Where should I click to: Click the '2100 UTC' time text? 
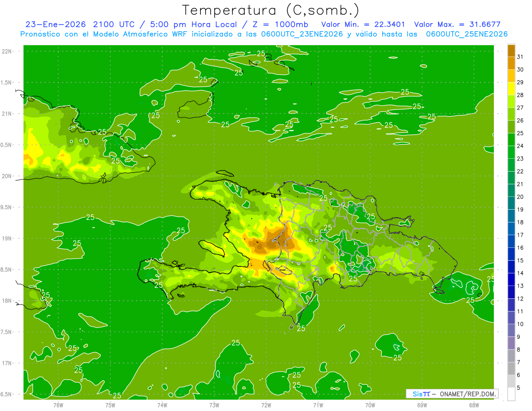click(115, 24)
